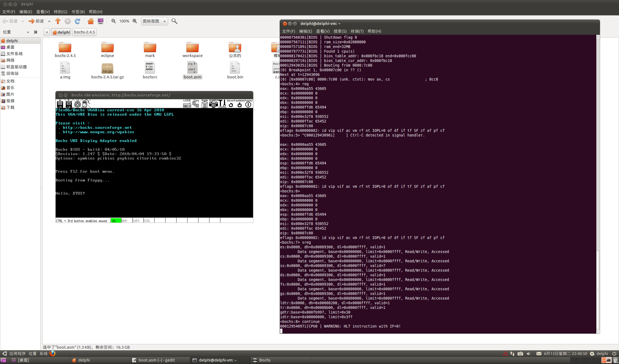Click Bochs Power button icon
The height and width of the screenshot is (364, 619).
[x=248, y=104]
